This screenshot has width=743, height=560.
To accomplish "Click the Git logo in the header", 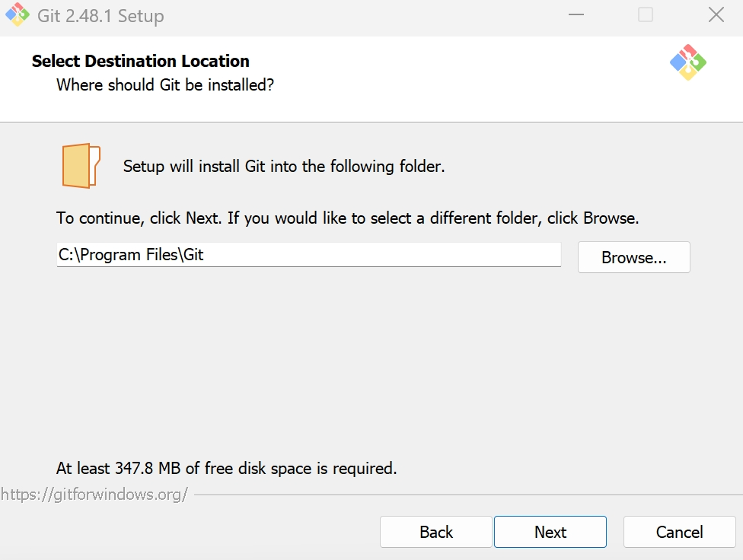I will [687, 62].
